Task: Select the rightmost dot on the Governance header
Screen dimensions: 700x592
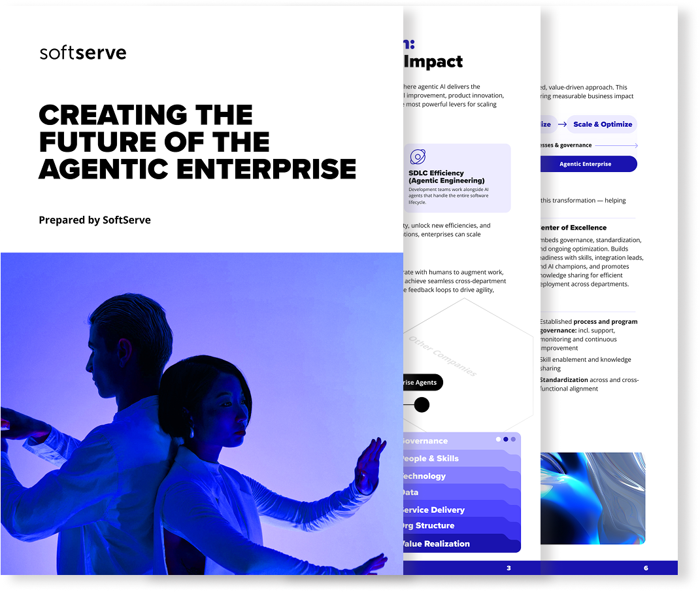Action: (514, 440)
